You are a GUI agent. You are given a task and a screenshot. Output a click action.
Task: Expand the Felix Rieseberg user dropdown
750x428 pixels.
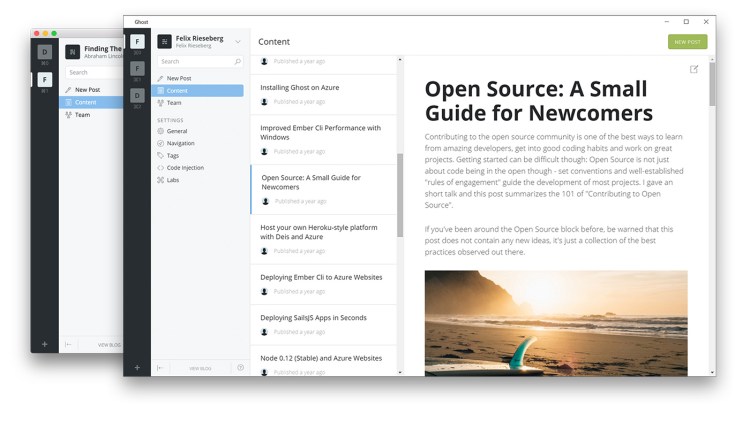pos(237,42)
